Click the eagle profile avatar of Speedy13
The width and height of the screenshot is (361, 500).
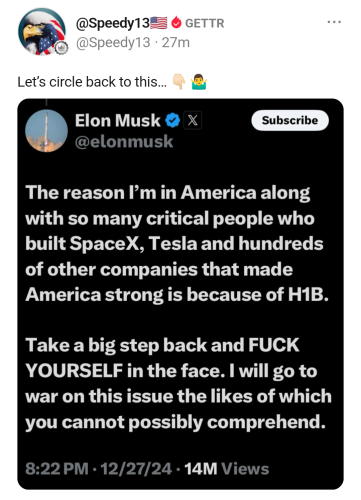(42, 32)
